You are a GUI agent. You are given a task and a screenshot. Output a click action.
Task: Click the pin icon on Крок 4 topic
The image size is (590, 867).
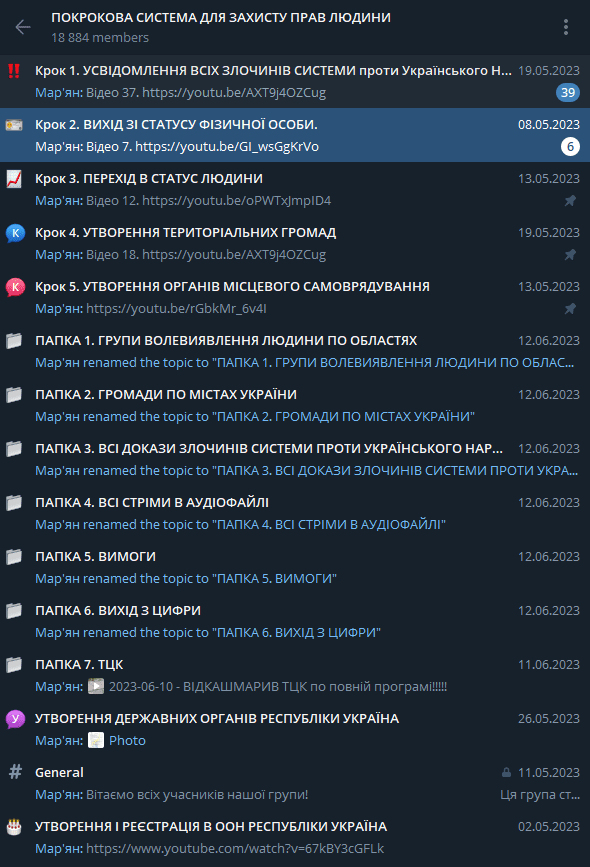[570, 254]
